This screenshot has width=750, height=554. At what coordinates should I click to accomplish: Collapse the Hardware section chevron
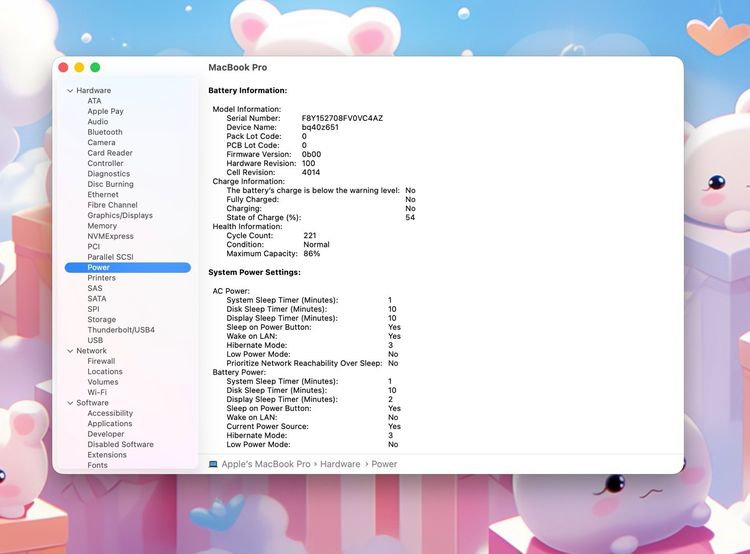click(x=70, y=90)
